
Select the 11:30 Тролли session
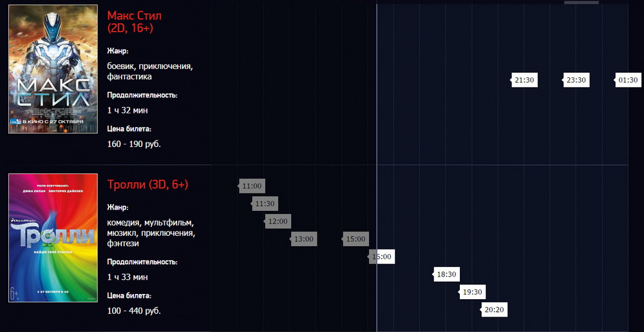pos(265,204)
